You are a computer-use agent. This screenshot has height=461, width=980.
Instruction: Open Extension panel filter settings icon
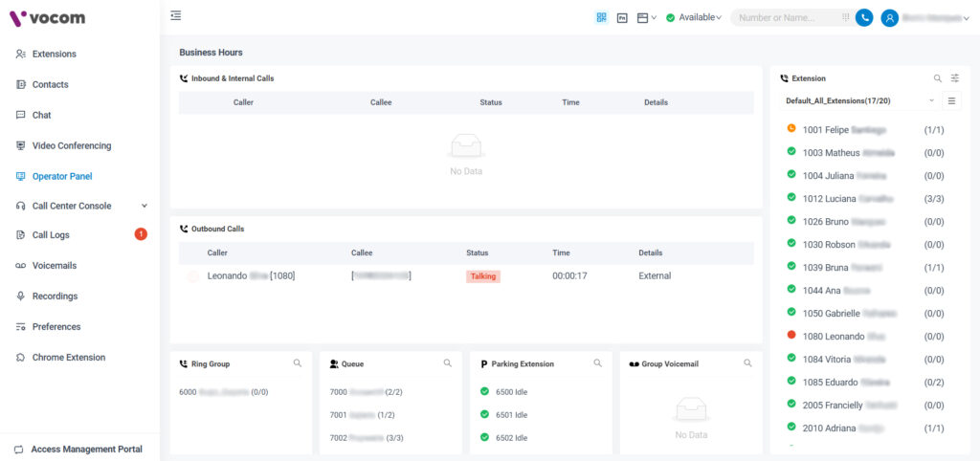tap(955, 78)
